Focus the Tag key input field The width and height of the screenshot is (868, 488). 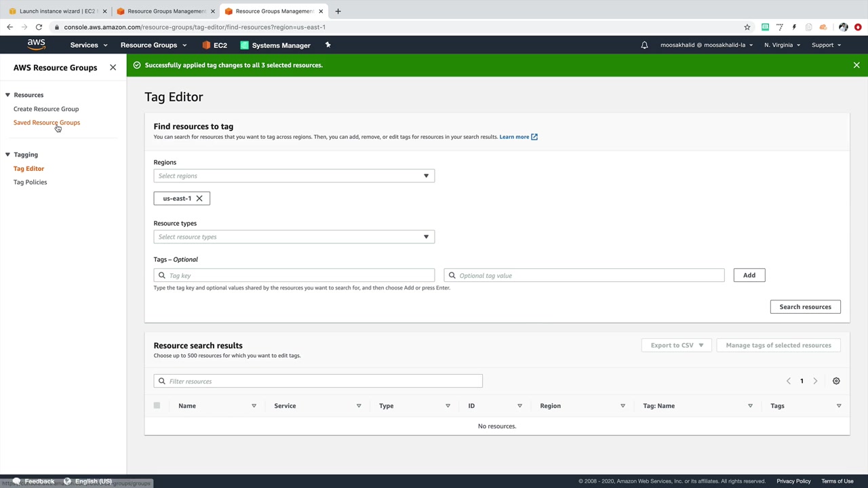point(294,276)
